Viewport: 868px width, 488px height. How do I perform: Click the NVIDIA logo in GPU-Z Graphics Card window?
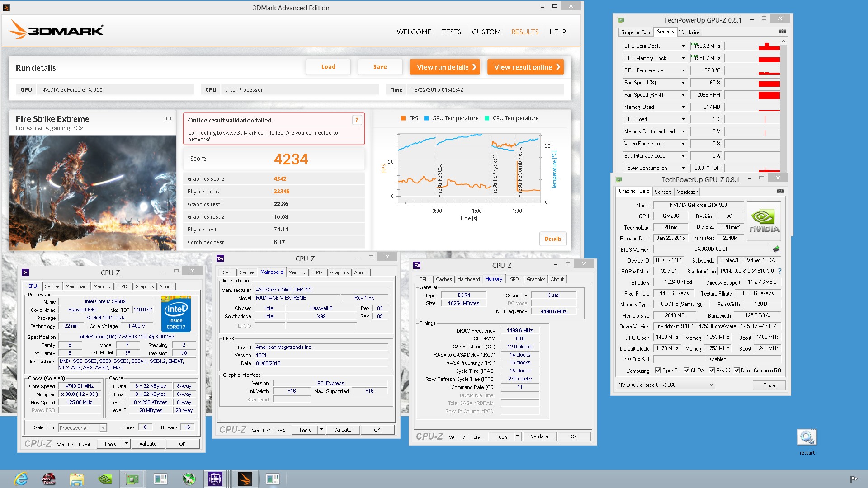coord(764,221)
